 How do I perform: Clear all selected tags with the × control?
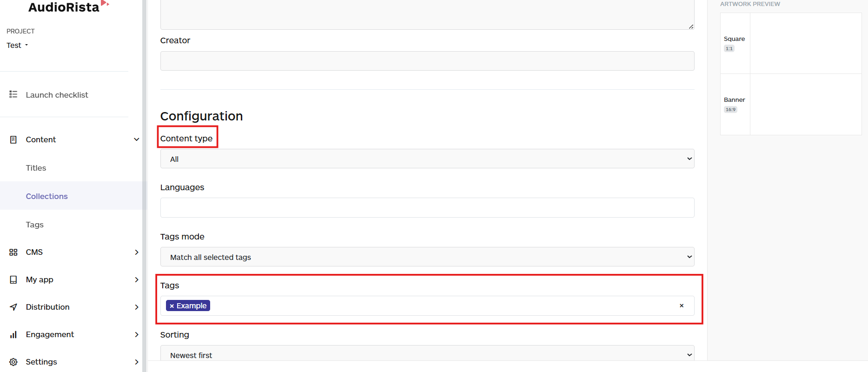pyautogui.click(x=682, y=306)
